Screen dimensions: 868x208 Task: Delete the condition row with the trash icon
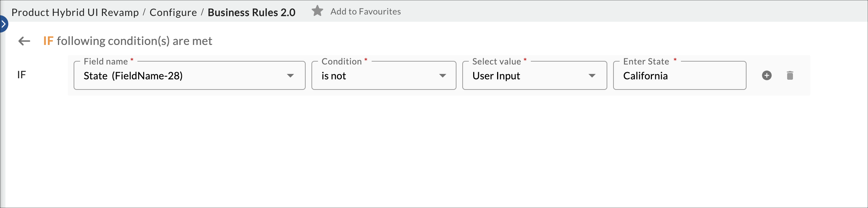pos(790,75)
